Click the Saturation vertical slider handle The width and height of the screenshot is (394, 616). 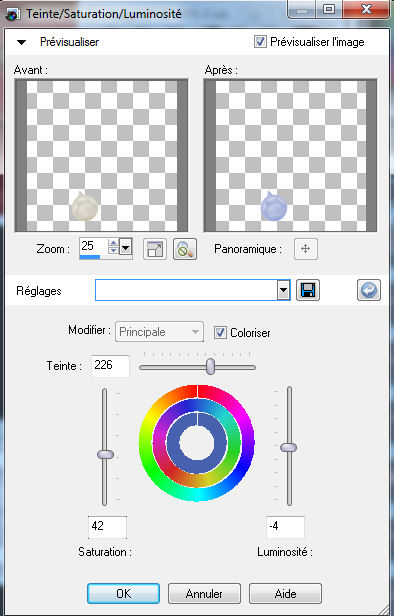click(x=105, y=455)
